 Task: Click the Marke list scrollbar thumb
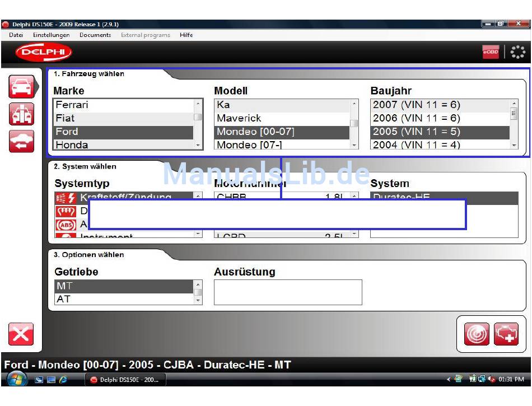coord(198,117)
